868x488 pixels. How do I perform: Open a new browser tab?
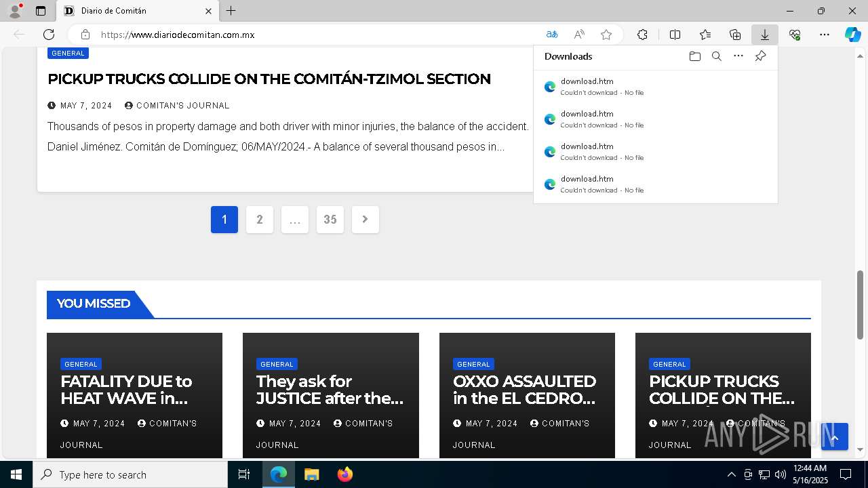(x=231, y=11)
